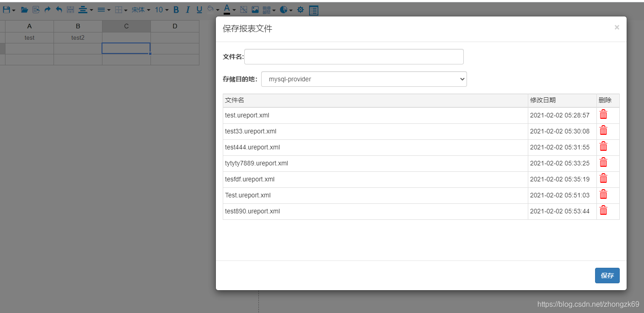
Task: Expand the chart type dropdown arrow
Action: [x=291, y=10]
